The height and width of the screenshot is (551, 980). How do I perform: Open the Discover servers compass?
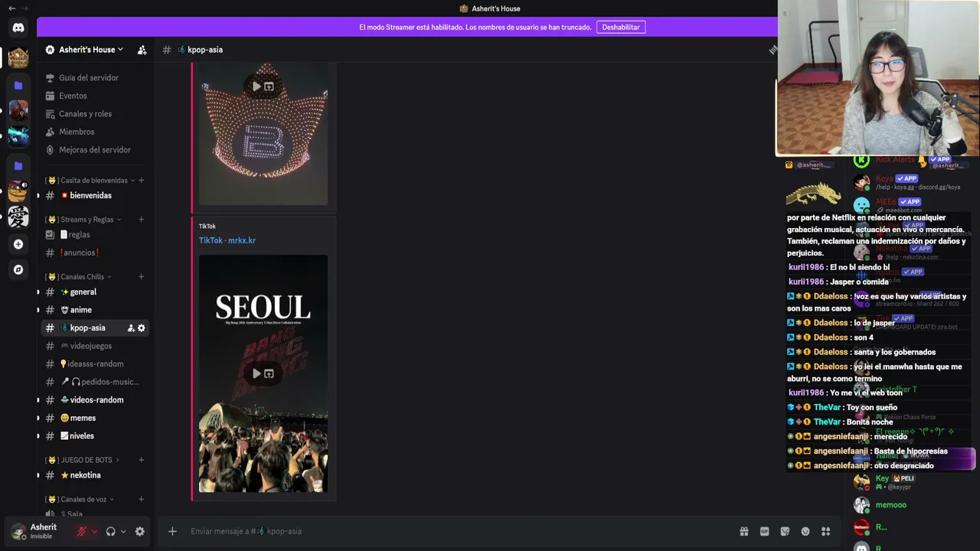point(18,269)
